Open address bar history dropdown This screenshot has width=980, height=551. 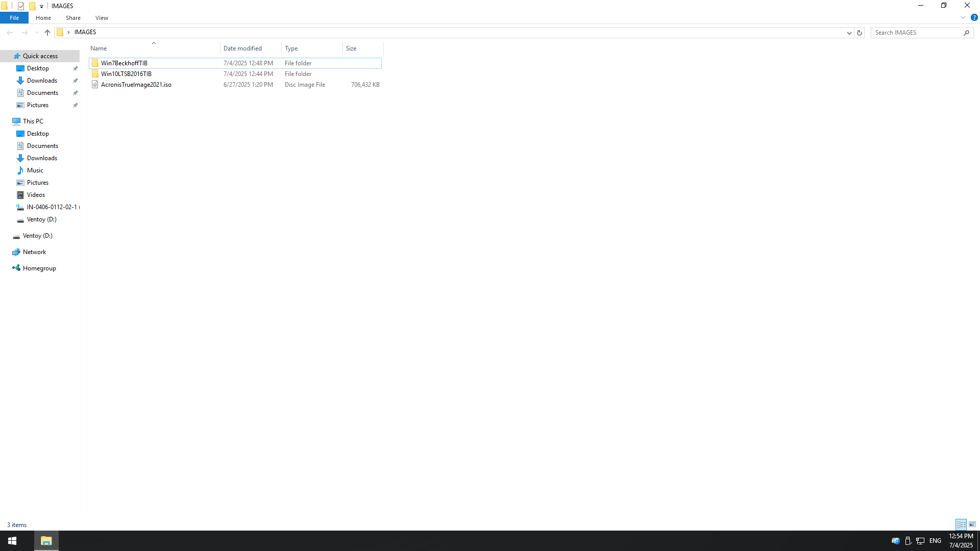pos(849,33)
